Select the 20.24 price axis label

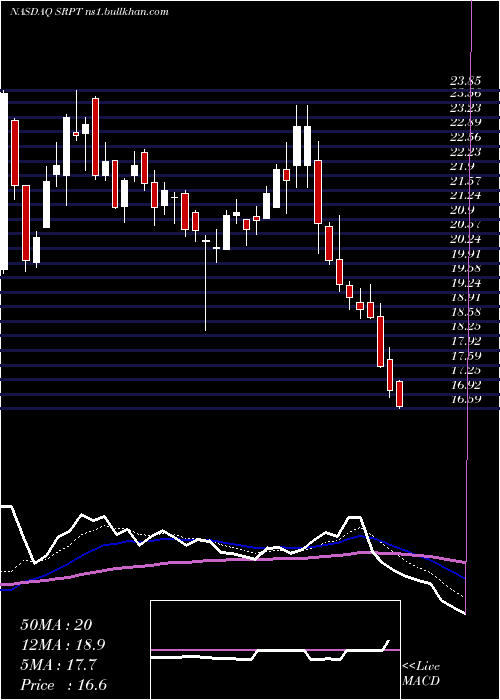466,239
